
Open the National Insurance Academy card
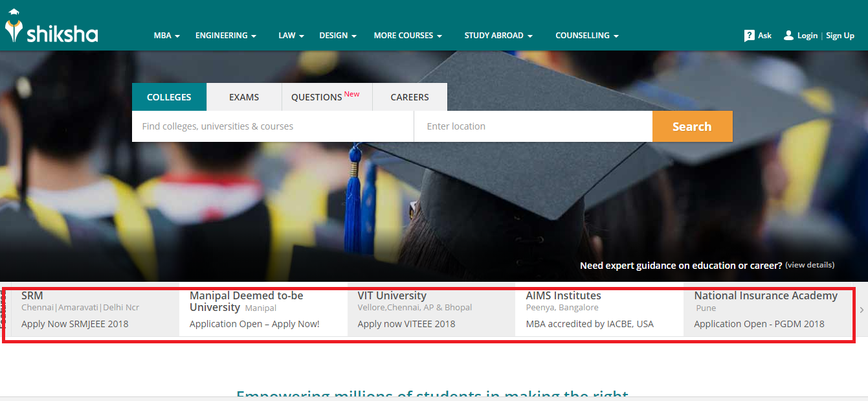769,309
